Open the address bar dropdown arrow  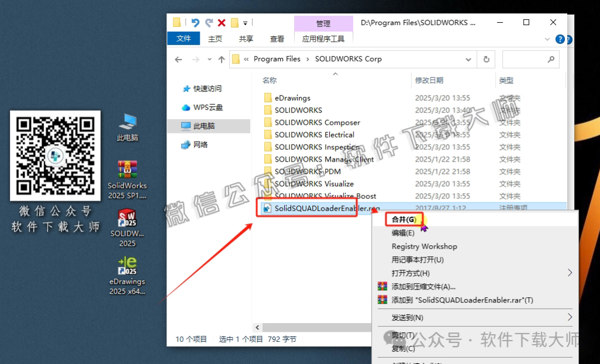coord(468,59)
